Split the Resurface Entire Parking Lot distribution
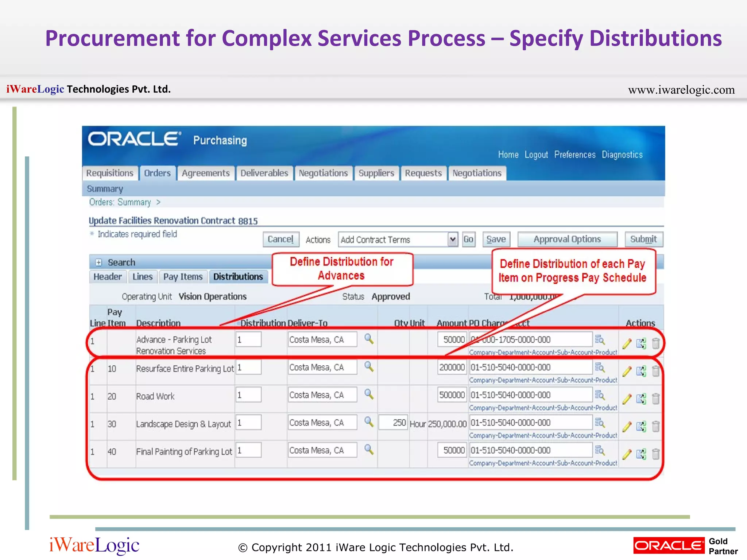Viewport: 747px width, 560px height. 641,371
